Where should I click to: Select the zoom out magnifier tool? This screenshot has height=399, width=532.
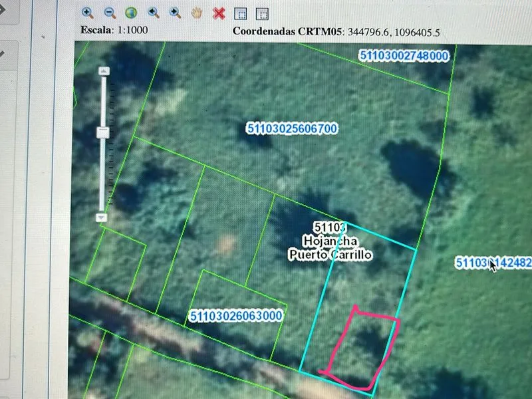click(110, 13)
